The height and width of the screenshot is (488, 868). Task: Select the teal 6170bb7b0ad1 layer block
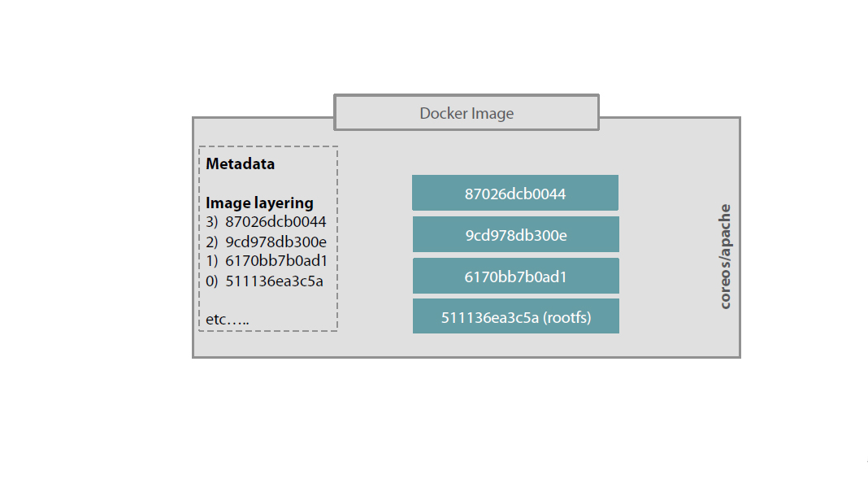coord(515,277)
